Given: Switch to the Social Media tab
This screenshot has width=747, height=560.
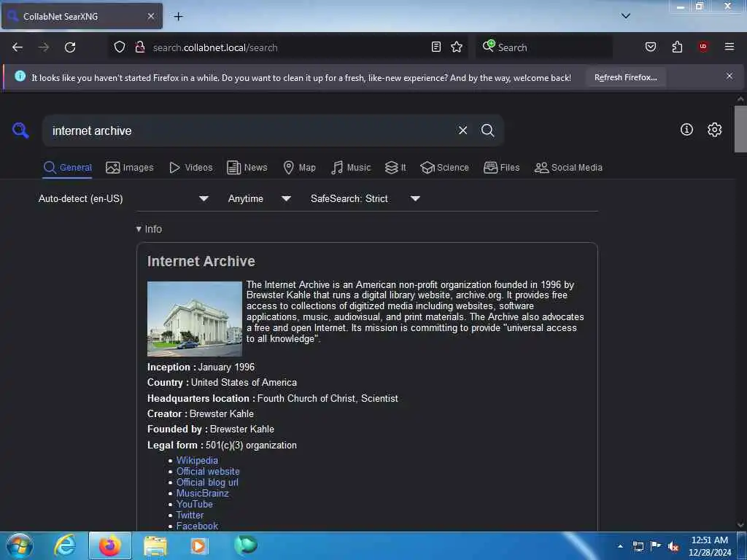Looking at the screenshot, I should (568, 168).
